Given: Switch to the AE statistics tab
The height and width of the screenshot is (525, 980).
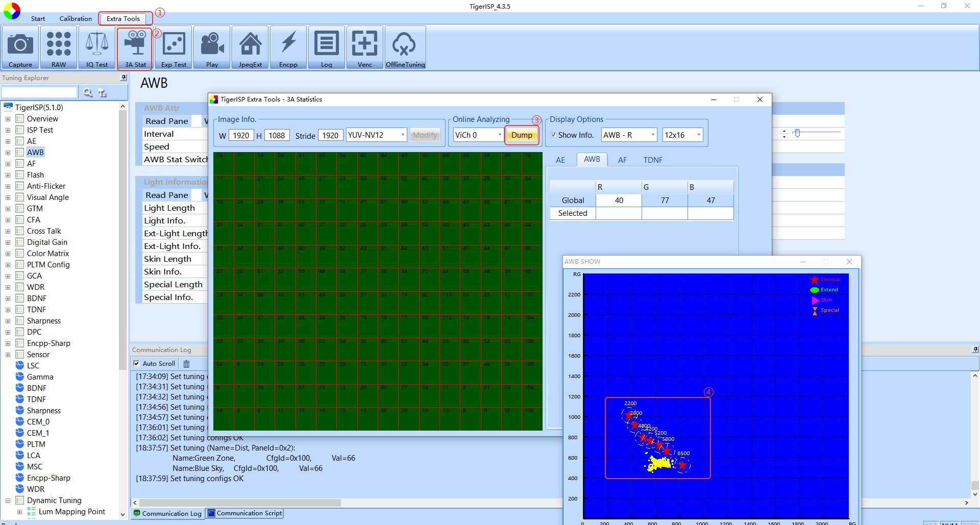Looking at the screenshot, I should [x=560, y=160].
